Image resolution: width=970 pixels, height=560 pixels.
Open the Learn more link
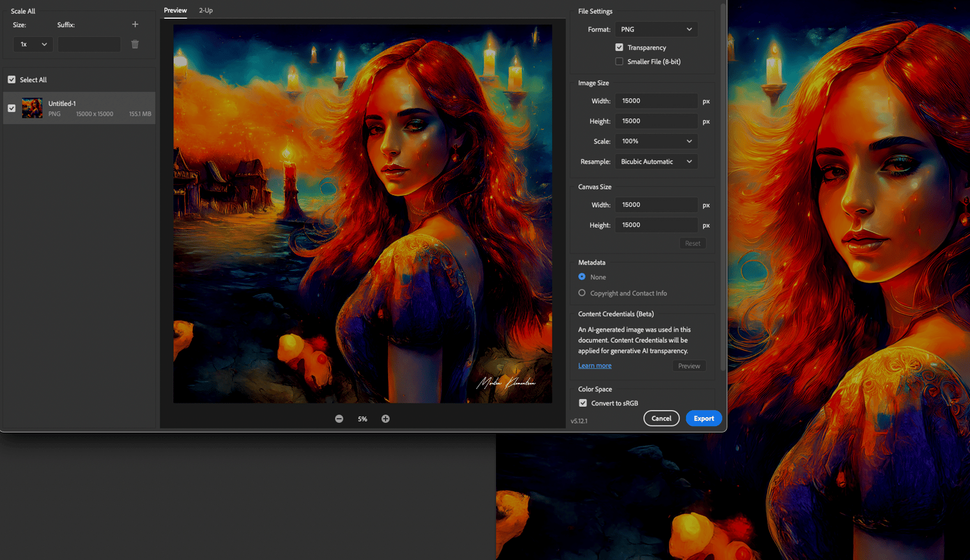(594, 366)
